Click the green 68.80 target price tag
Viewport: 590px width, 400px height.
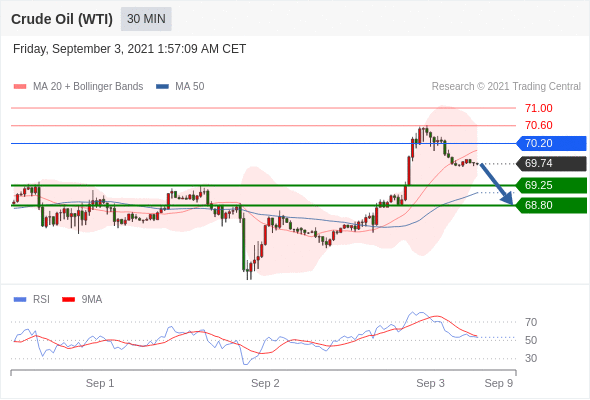[551, 205]
